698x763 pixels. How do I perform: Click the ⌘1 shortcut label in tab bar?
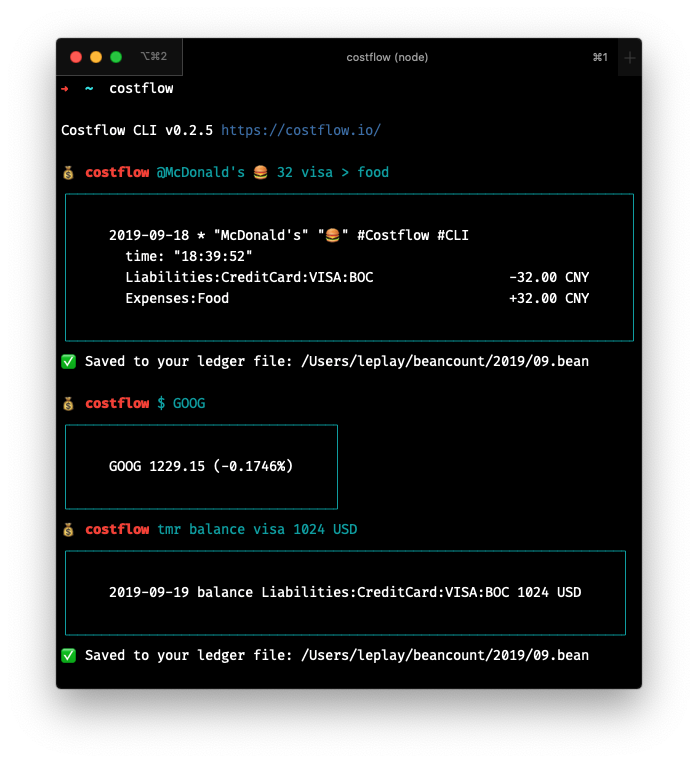pyautogui.click(x=600, y=57)
